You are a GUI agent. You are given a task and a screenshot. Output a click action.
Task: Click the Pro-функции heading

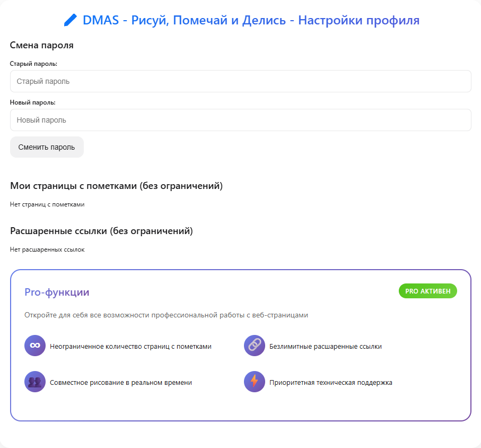[57, 292]
